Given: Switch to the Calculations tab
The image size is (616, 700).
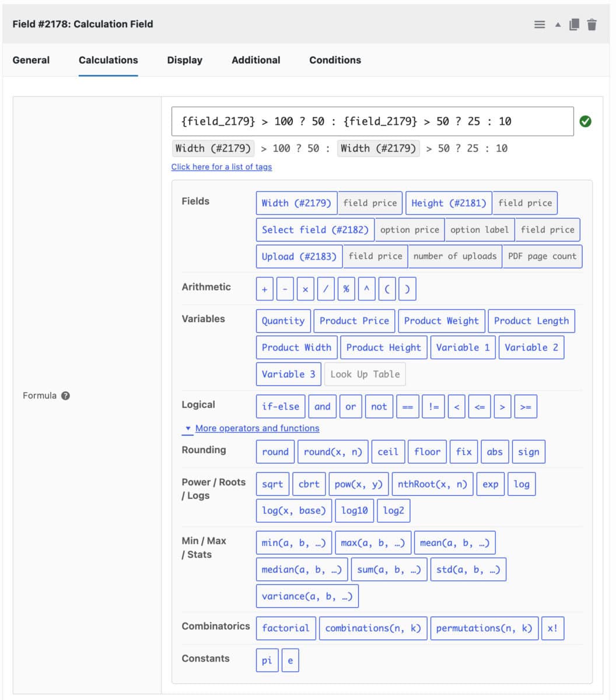Looking at the screenshot, I should (x=108, y=60).
